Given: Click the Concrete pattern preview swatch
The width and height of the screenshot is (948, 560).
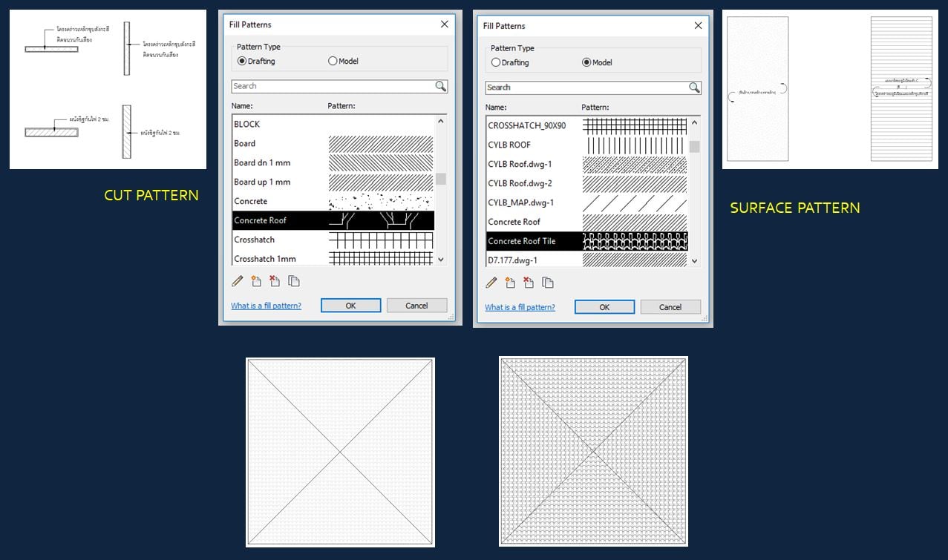Looking at the screenshot, I should click(x=381, y=202).
